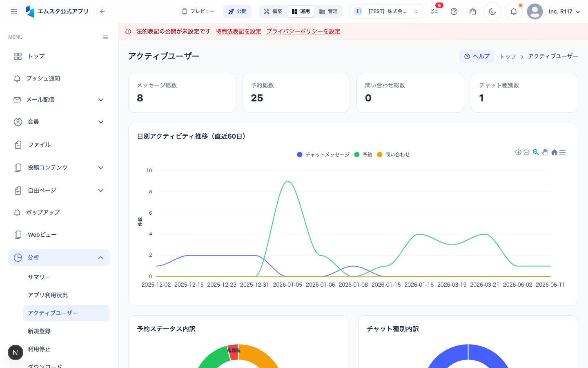This screenshot has height=368, width=588.
Task: Open アプリ利用状況 in the sidebar
Action: 66,295
